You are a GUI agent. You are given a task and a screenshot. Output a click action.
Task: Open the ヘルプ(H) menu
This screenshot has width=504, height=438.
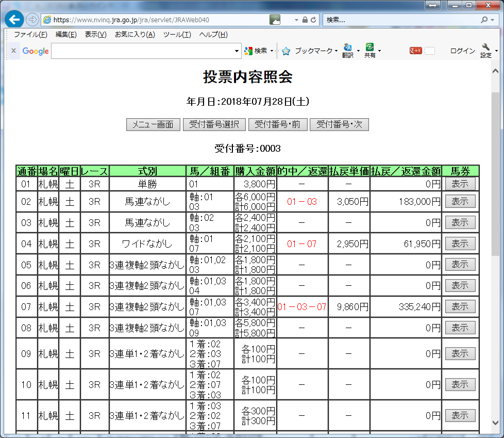[x=213, y=35]
